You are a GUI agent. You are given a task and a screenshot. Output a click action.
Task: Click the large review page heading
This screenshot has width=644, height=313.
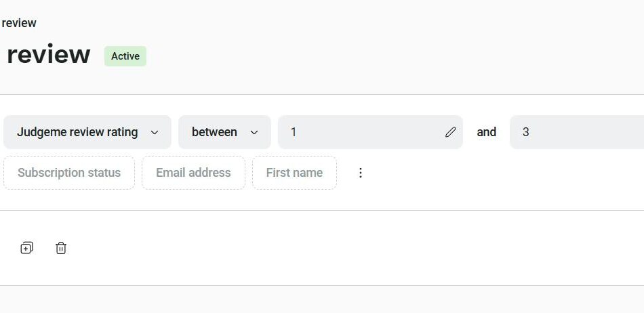pyautogui.click(x=48, y=55)
